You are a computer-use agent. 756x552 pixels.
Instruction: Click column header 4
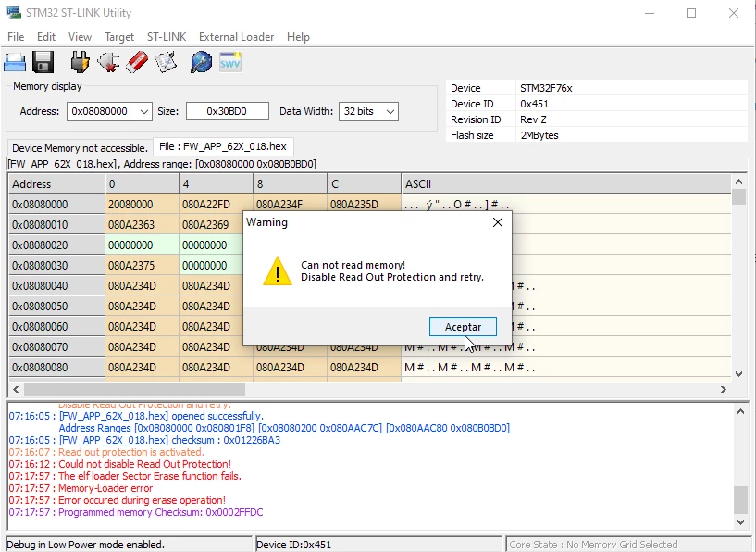click(216, 183)
